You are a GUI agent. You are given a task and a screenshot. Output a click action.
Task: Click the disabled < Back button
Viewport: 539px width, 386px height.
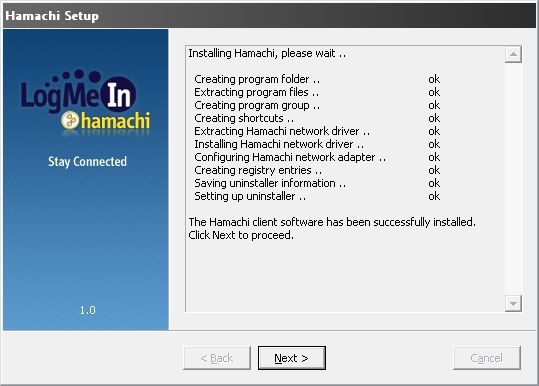[x=217, y=358]
